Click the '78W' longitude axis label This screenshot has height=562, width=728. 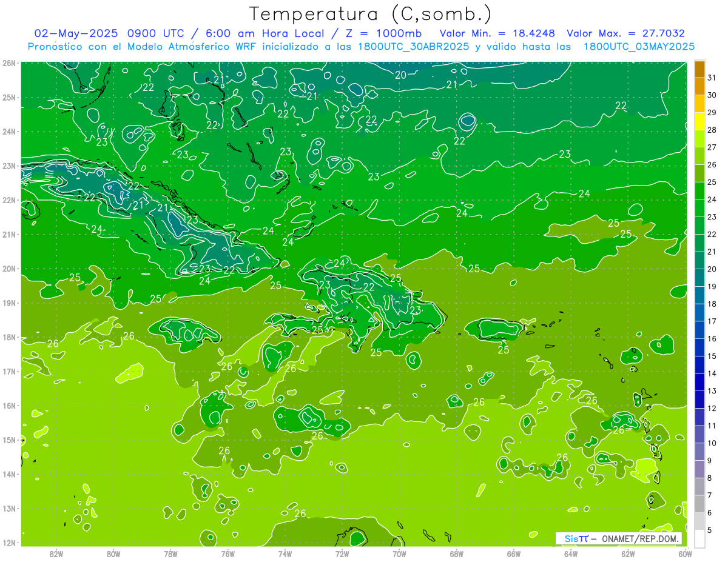170,554
